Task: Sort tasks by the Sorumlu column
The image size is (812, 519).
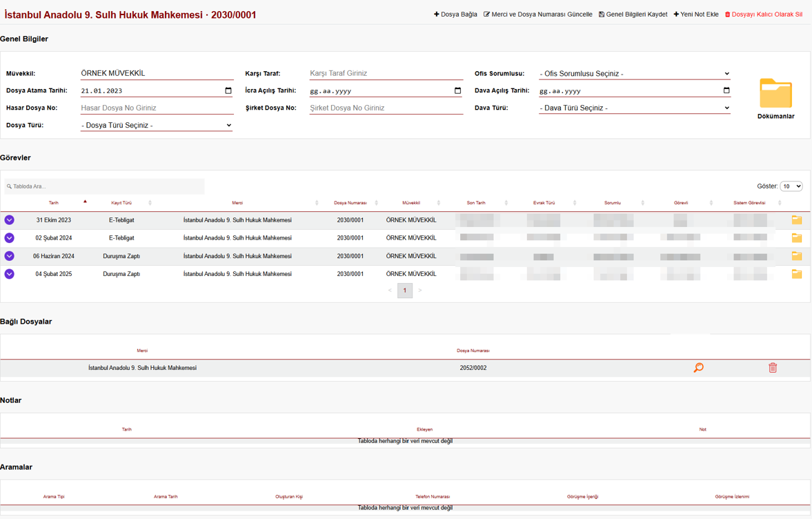Action: pyautogui.click(x=613, y=203)
